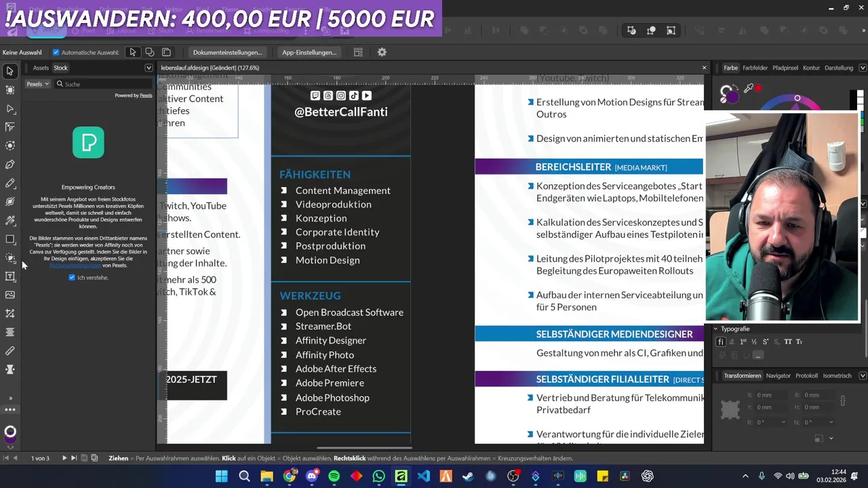
Task: Open the Pexels link next to Powered by
Action: point(146,96)
